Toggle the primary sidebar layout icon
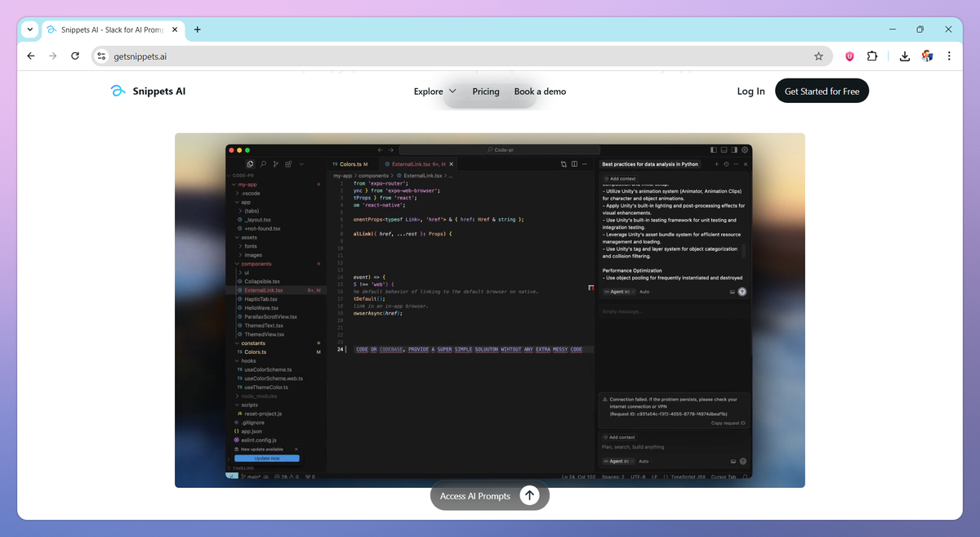 coord(712,150)
